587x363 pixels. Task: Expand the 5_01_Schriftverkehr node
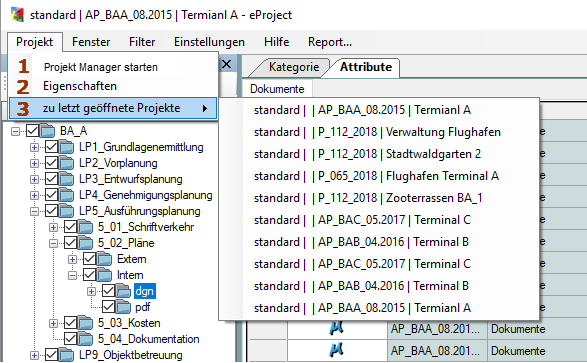[54, 228]
